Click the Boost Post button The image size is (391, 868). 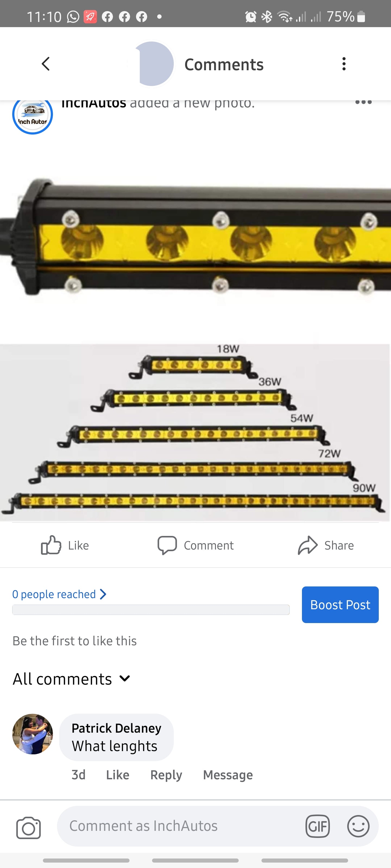pyautogui.click(x=340, y=605)
